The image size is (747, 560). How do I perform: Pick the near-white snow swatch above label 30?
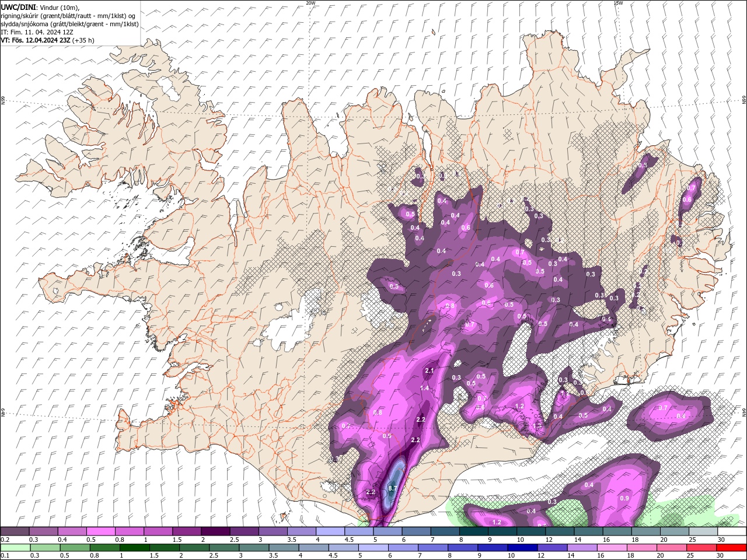point(731,531)
